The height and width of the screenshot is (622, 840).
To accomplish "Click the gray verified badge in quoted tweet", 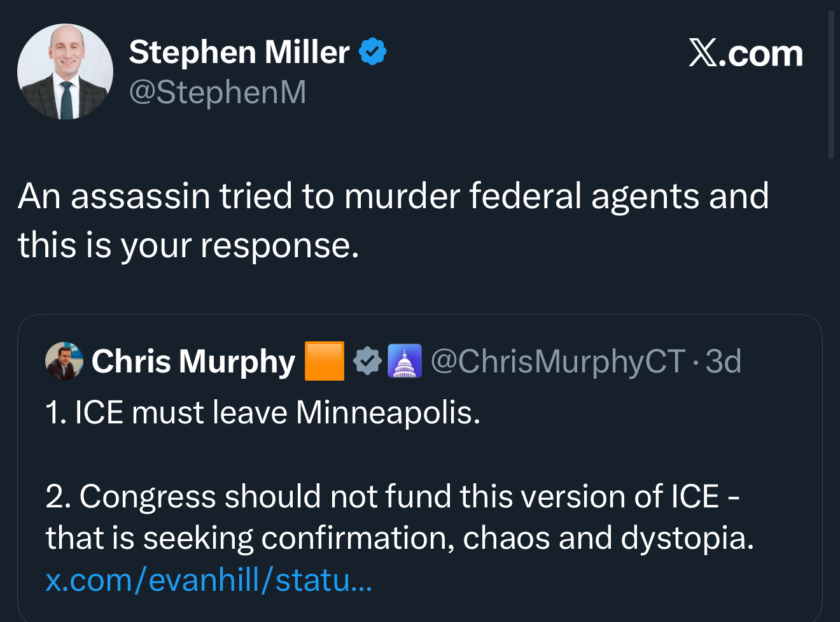I will pos(367,361).
